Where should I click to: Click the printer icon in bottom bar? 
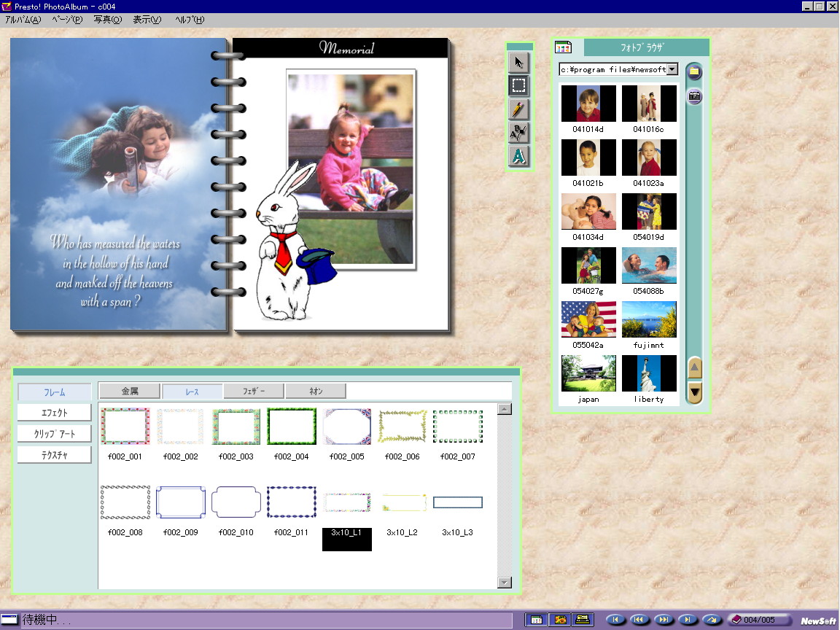point(583,620)
